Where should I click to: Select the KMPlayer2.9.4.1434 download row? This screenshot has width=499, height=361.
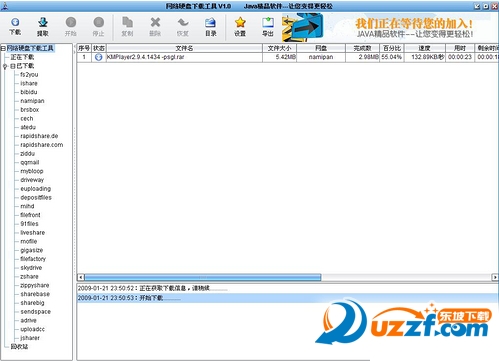288,57
